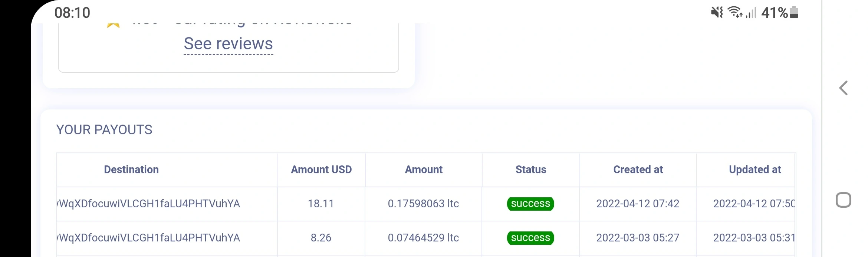This screenshot has height=257, width=868.
Task: Select 0.07464529 ltc amount cell
Action: point(423,238)
